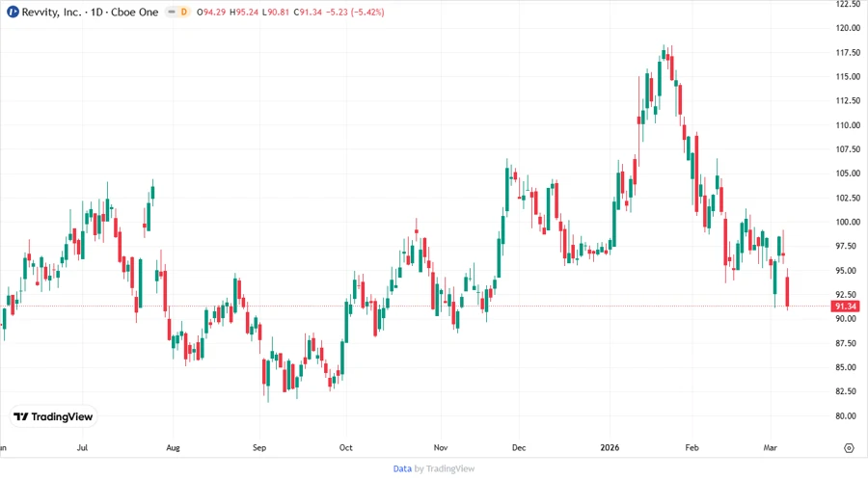
Task: Click the Jul time axis label
Action: point(82,447)
